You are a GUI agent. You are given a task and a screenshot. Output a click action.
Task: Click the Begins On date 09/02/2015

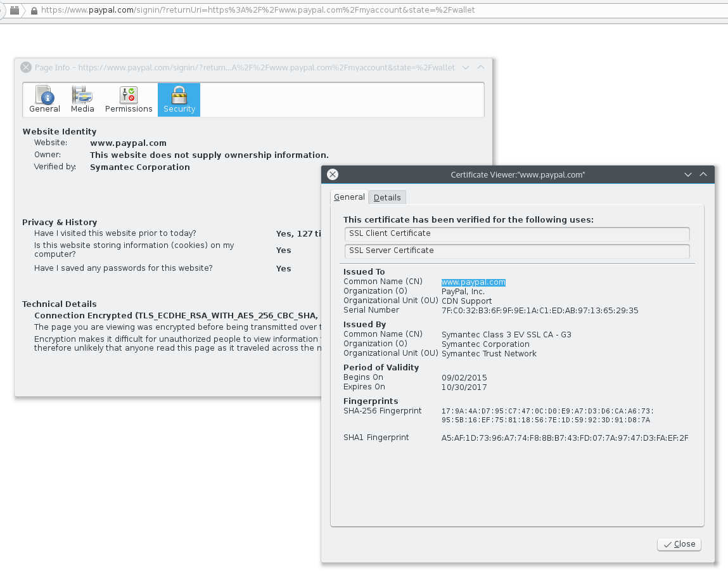464,378
